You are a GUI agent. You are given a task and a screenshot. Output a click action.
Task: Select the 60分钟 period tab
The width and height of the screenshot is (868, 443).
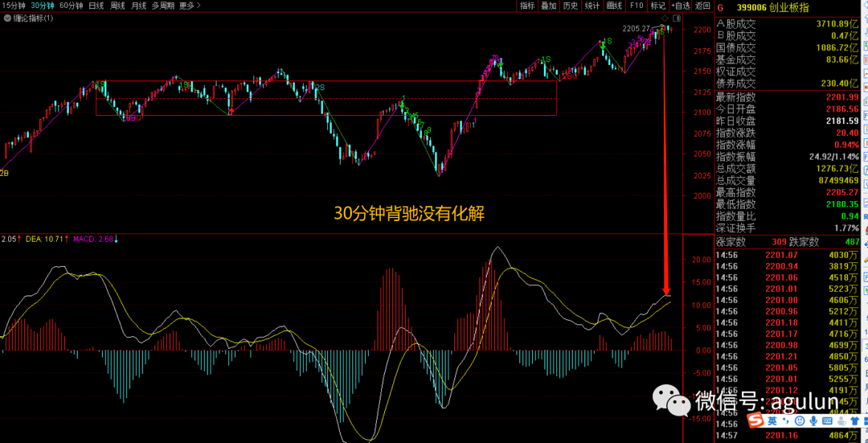[x=70, y=6]
